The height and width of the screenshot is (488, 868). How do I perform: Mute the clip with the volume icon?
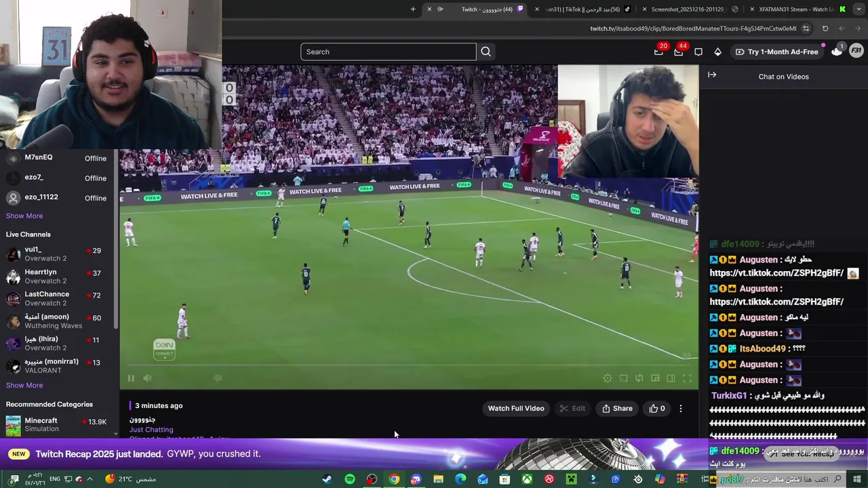[147, 378]
